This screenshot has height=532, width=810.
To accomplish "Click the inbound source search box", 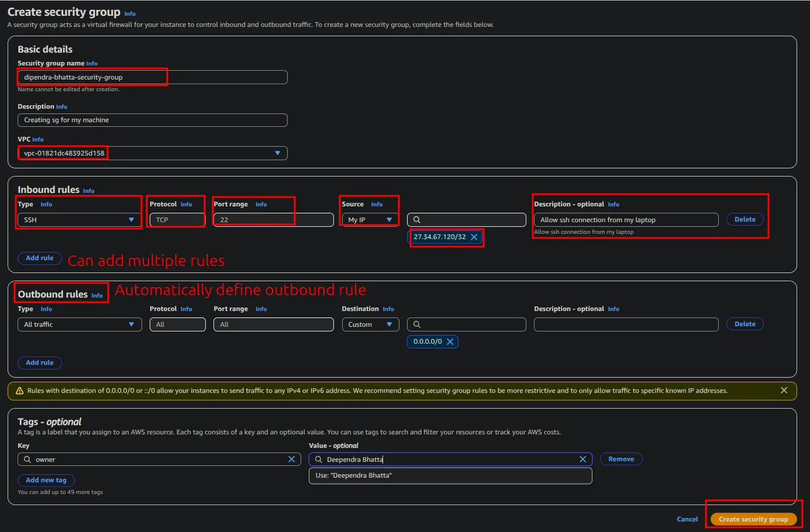I will [x=467, y=220].
